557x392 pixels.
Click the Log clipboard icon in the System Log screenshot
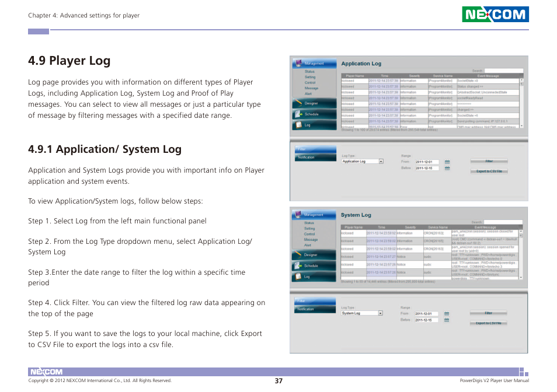298,276
